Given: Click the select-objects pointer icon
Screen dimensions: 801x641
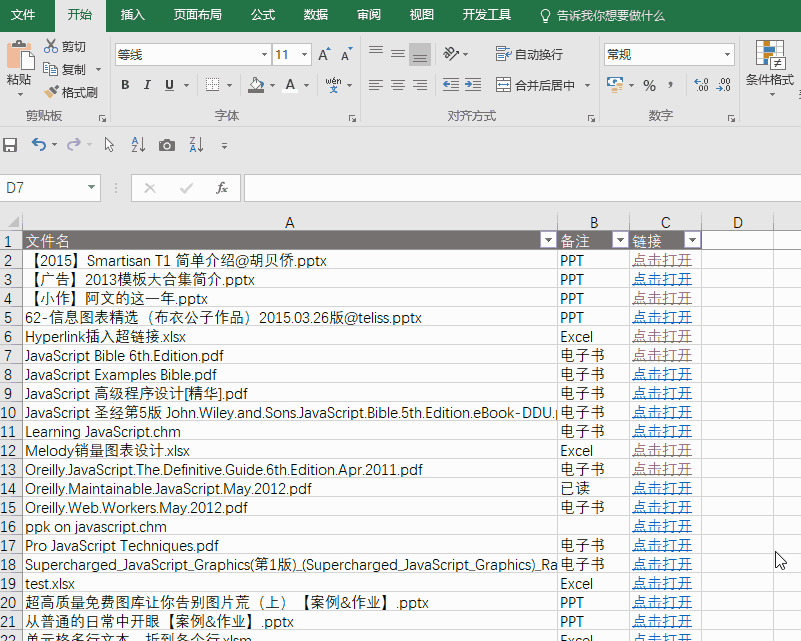Looking at the screenshot, I should click(109, 145).
